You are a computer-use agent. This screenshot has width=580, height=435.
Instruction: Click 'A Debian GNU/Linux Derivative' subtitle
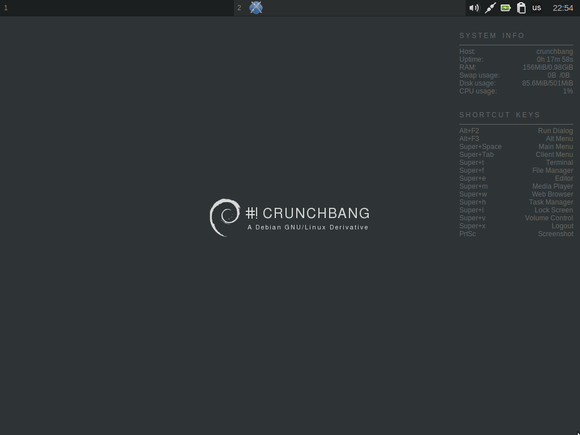click(x=308, y=227)
